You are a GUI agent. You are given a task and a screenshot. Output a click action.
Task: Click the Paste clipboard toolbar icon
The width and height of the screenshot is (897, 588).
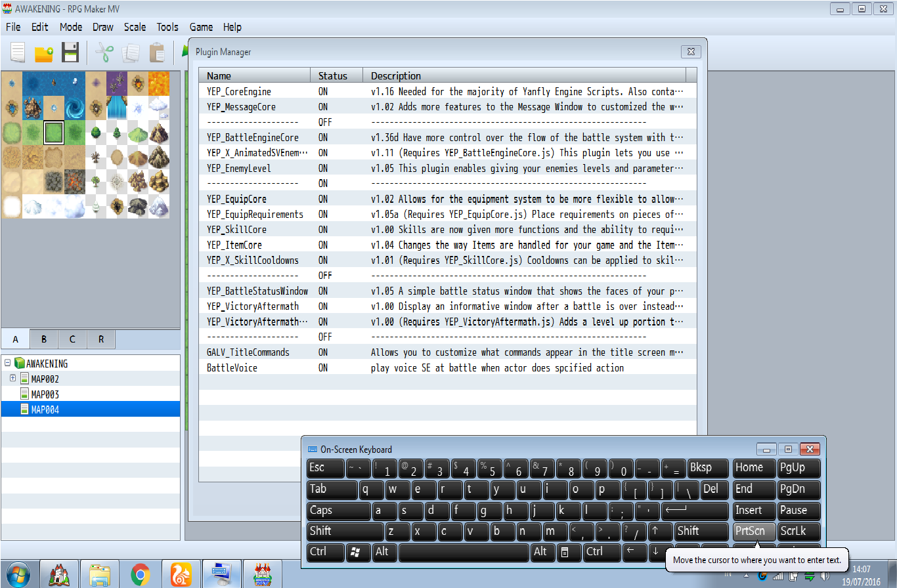(x=157, y=52)
